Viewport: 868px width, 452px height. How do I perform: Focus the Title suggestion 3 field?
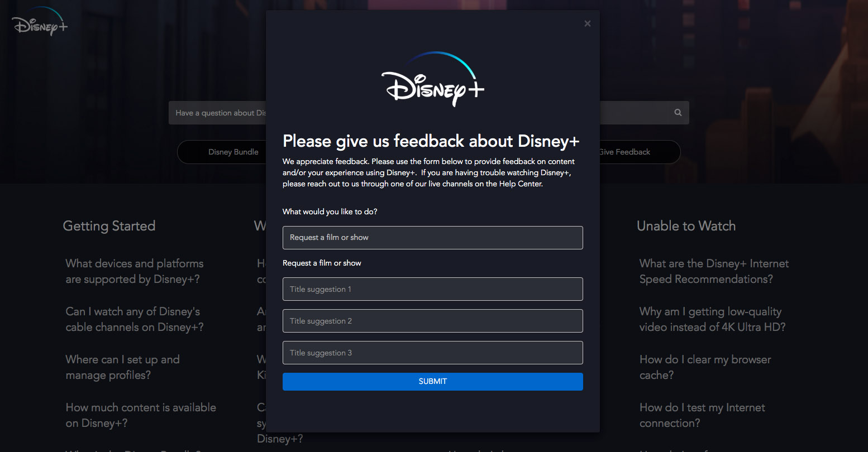click(x=433, y=353)
